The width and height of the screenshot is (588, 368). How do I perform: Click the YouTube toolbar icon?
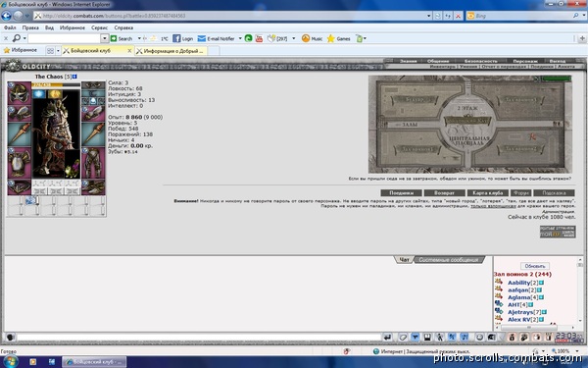click(x=259, y=38)
